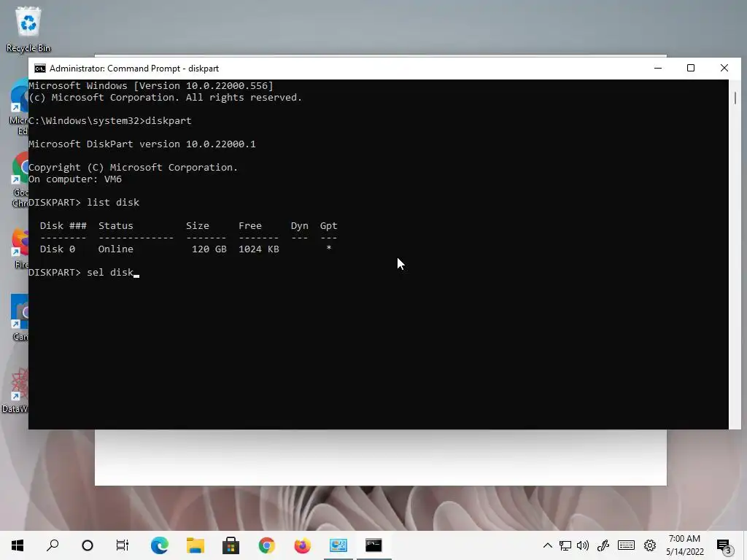The height and width of the screenshot is (560, 747).
Task: Click the Command Prompt vertical scrollbar thumb
Action: 735,98
